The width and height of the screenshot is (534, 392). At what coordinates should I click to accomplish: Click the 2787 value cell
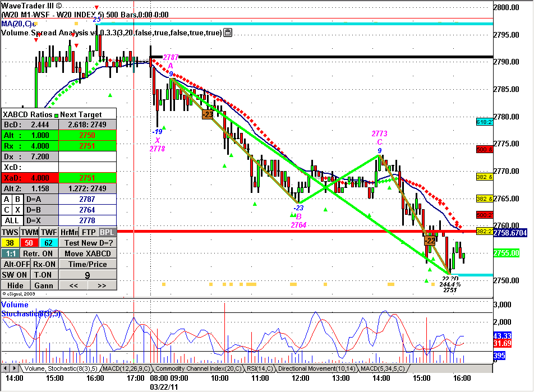[x=88, y=199]
